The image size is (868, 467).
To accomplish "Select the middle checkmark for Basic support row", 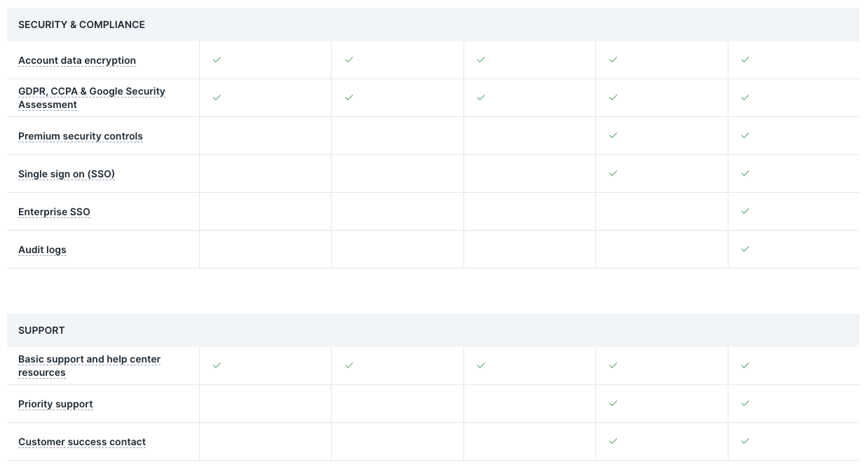I will point(481,365).
